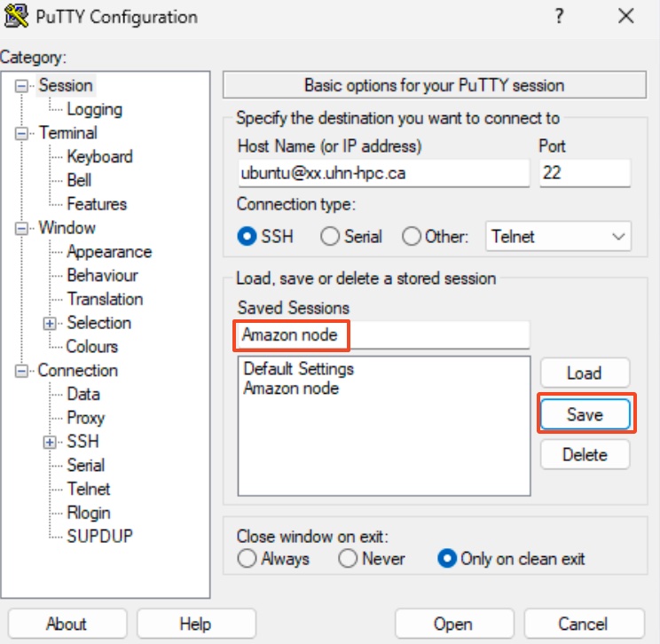Choose Only on clean exit option

tap(447, 559)
